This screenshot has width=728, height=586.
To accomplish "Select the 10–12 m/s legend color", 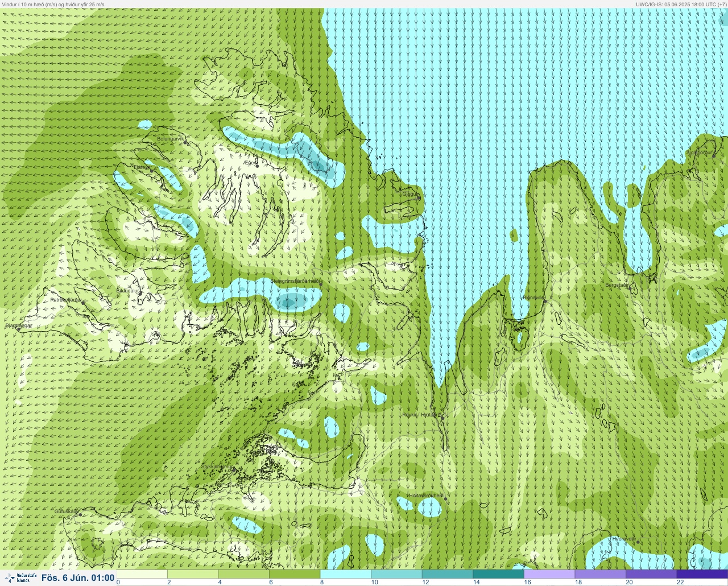I will pos(396,574).
